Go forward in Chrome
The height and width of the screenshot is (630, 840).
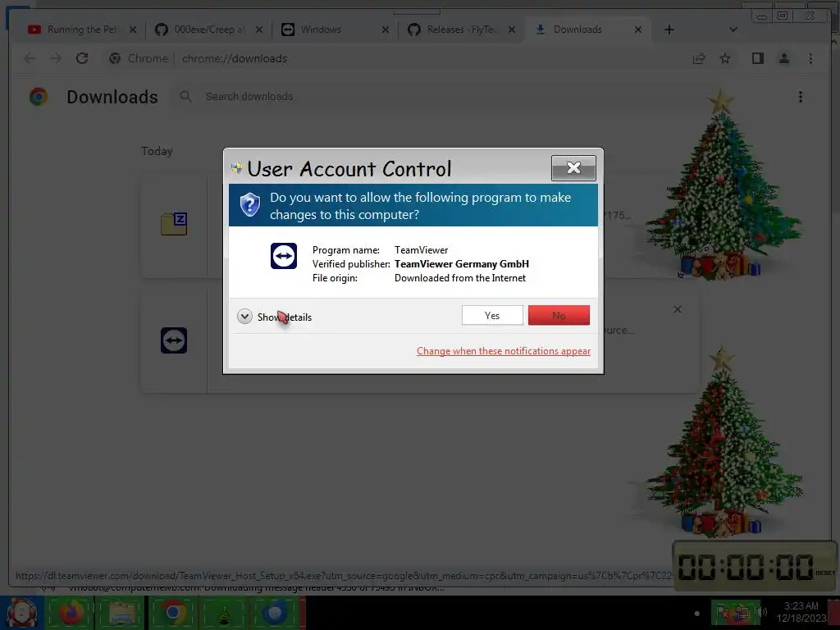pos(56,58)
